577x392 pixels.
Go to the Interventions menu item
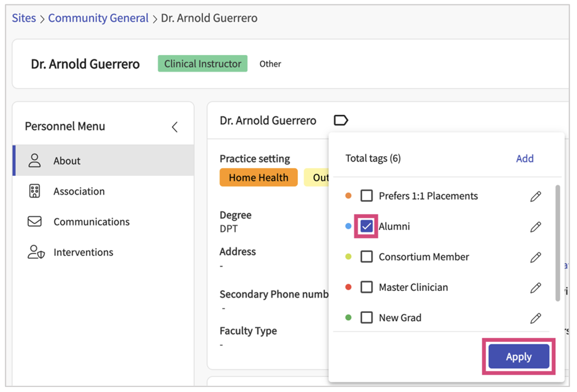pyautogui.click(x=83, y=252)
